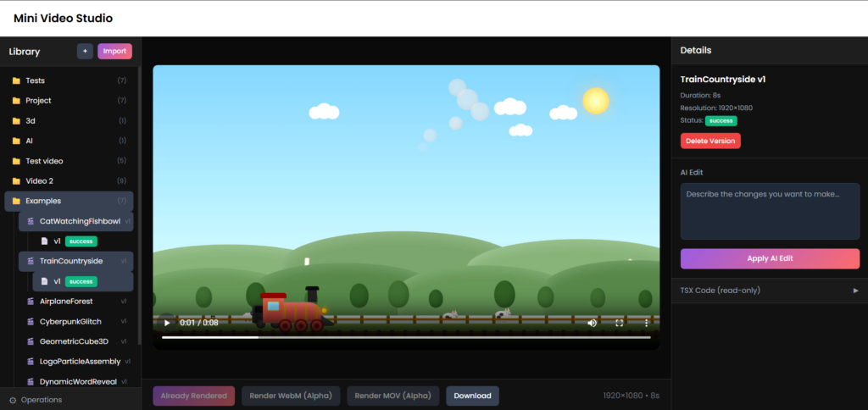868x410 pixels.
Task: Click the Download button
Action: (472, 396)
